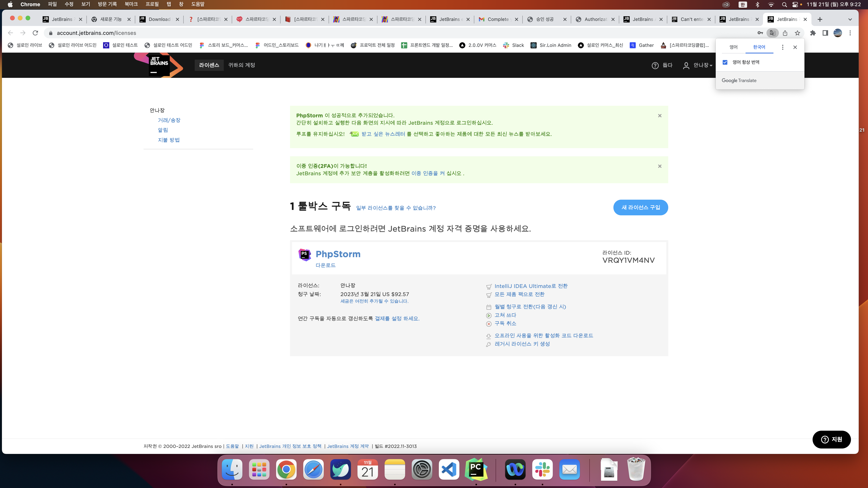
Task: Open Chrome extensions puzzle icon
Action: 813,33
